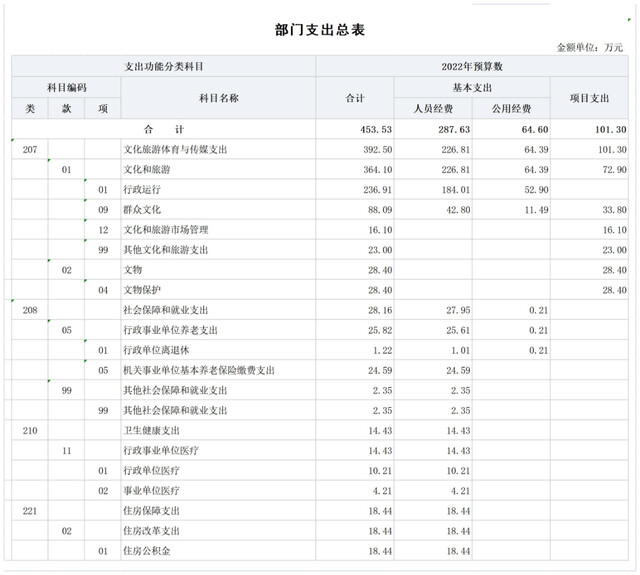The image size is (640, 575).
Task: Select the 项目支出 column header
Action: click(x=589, y=98)
